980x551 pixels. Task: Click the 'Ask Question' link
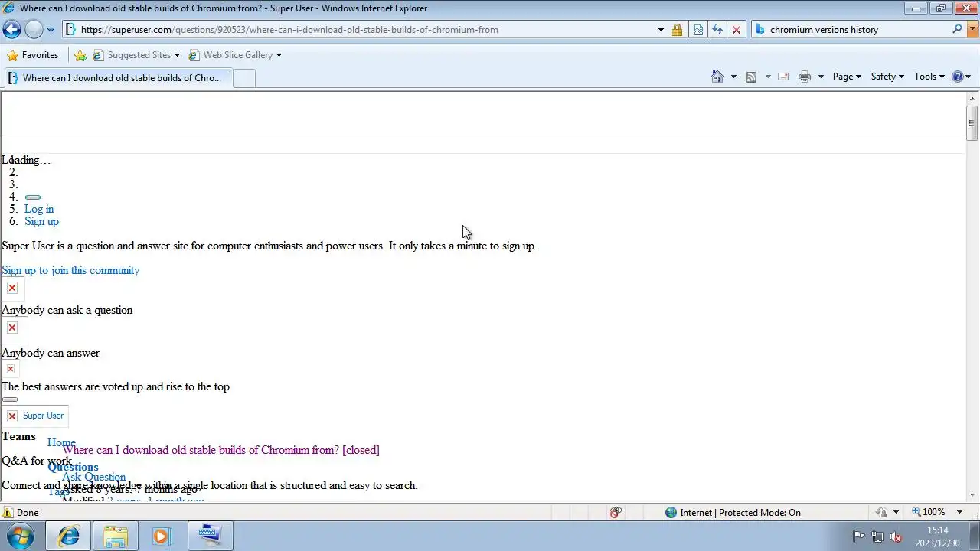(x=93, y=477)
